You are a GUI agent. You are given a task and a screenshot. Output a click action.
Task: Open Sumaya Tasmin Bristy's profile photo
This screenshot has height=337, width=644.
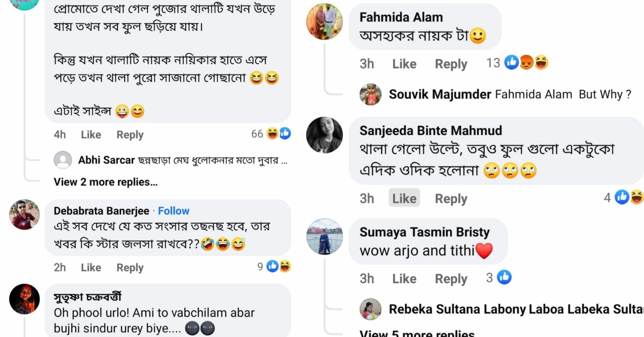324,237
